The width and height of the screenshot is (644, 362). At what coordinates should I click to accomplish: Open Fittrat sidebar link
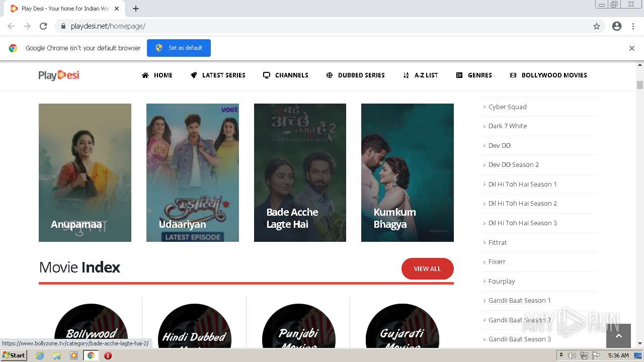tap(498, 242)
